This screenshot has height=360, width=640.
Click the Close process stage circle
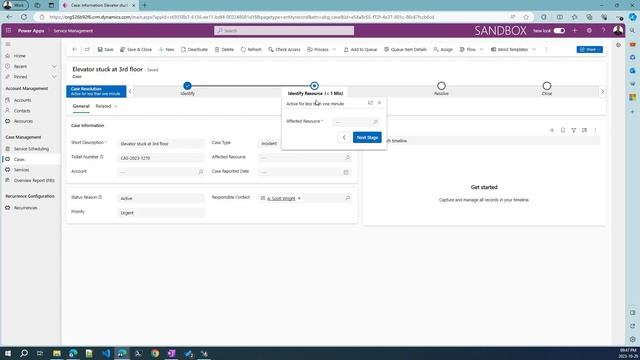tap(547, 86)
